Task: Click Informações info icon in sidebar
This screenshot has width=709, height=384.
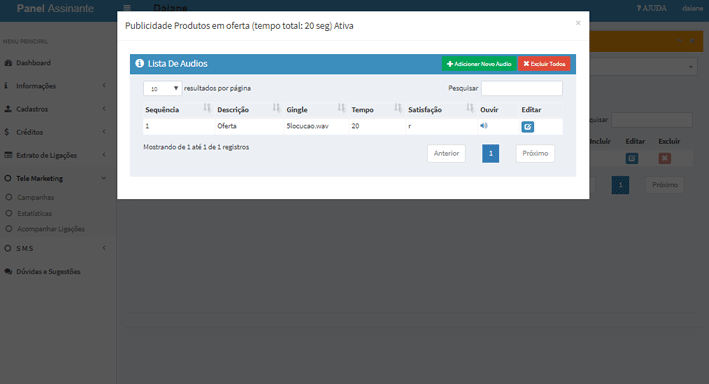Action: (x=6, y=86)
